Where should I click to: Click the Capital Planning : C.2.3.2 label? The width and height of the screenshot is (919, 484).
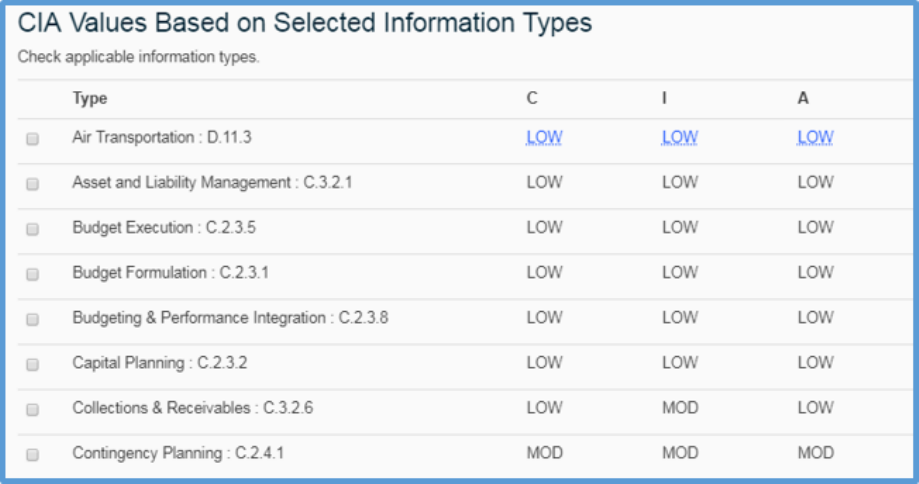tap(160, 363)
